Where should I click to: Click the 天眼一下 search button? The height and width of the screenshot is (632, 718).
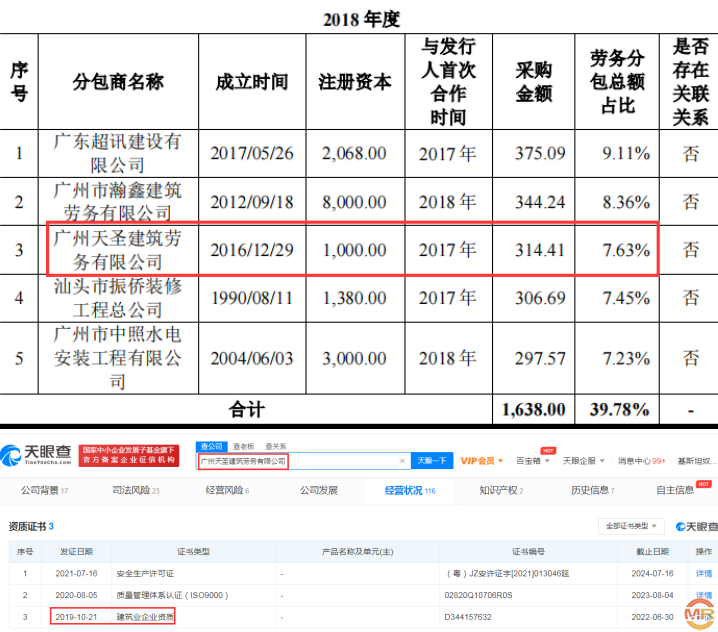point(432,461)
